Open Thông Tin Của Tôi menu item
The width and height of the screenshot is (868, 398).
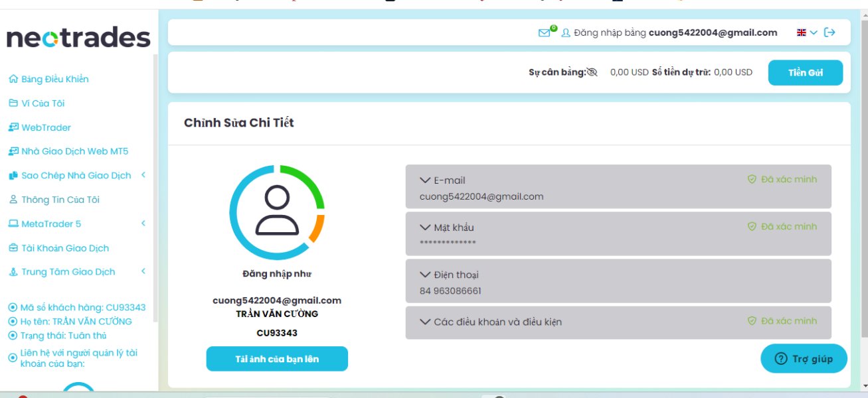coord(60,200)
